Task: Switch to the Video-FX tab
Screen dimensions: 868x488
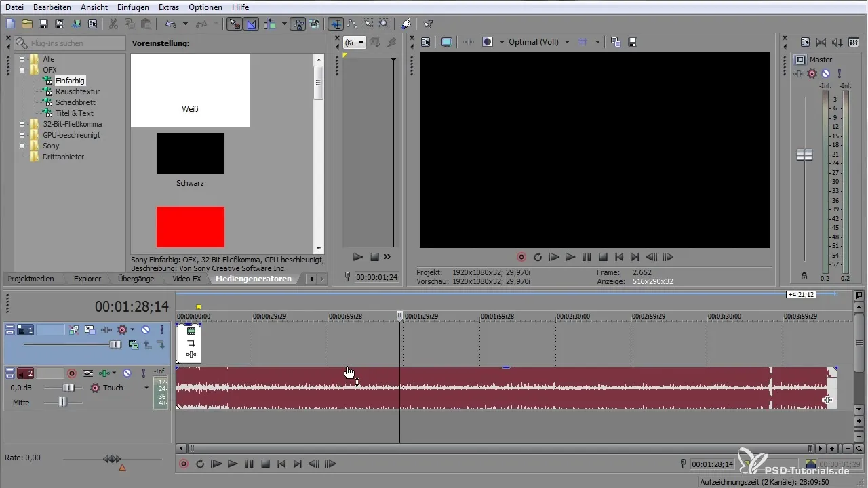Action: click(x=186, y=279)
